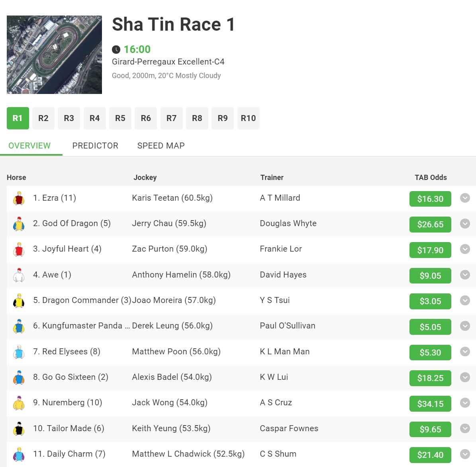Click Awe's white jockey silks icon

pos(19,275)
